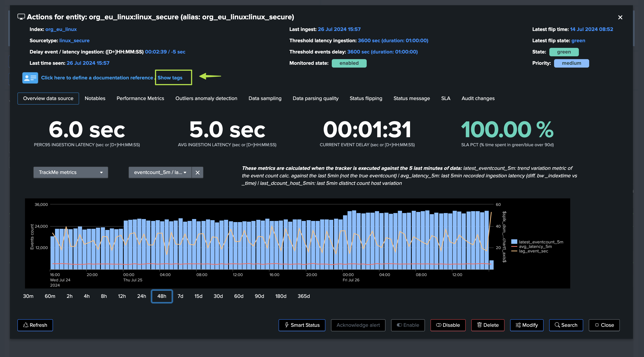This screenshot has width=644, height=357.
Task: Click the org_eu_linux index link
Action: [61, 29]
